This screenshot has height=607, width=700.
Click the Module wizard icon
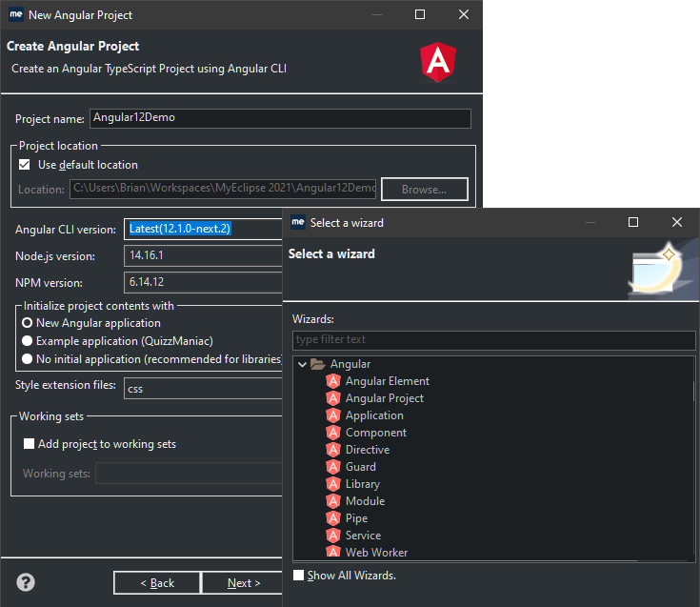(x=333, y=500)
